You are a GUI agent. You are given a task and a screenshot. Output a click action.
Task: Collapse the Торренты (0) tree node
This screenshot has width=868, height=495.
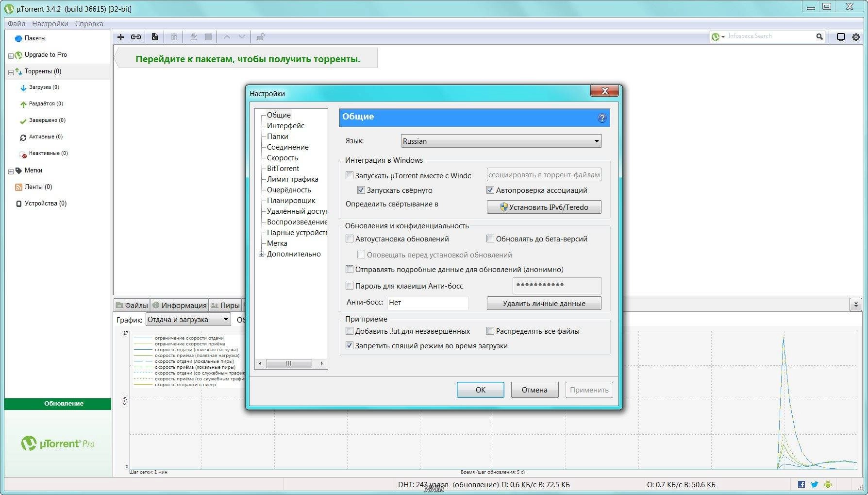click(x=11, y=72)
